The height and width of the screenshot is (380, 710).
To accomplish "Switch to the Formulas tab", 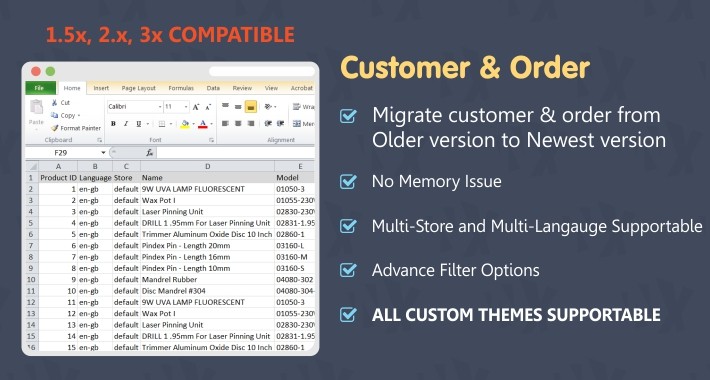I will [x=181, y=88].
